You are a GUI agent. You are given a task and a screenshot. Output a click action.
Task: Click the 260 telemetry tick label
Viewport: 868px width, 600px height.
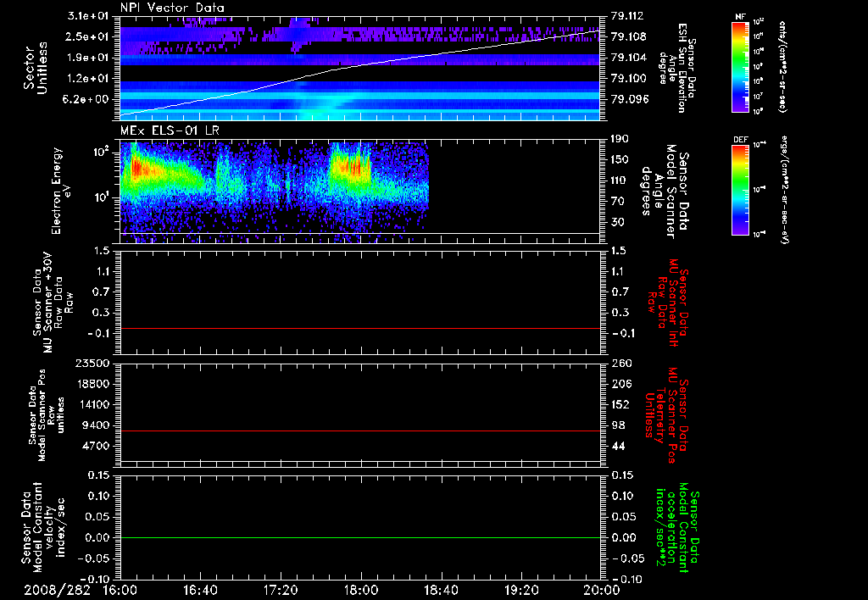coord(620,363)
